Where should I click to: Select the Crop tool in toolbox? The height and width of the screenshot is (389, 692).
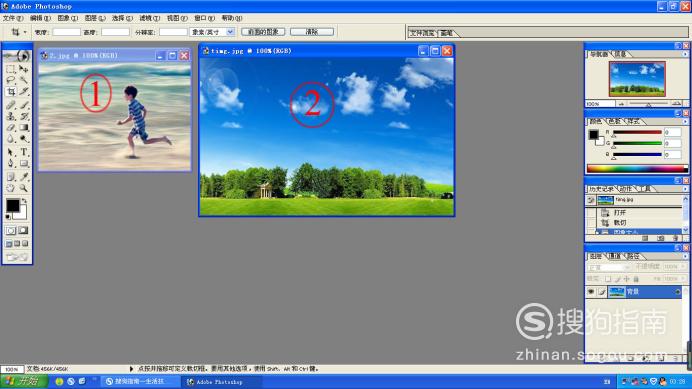pos(11,92)
